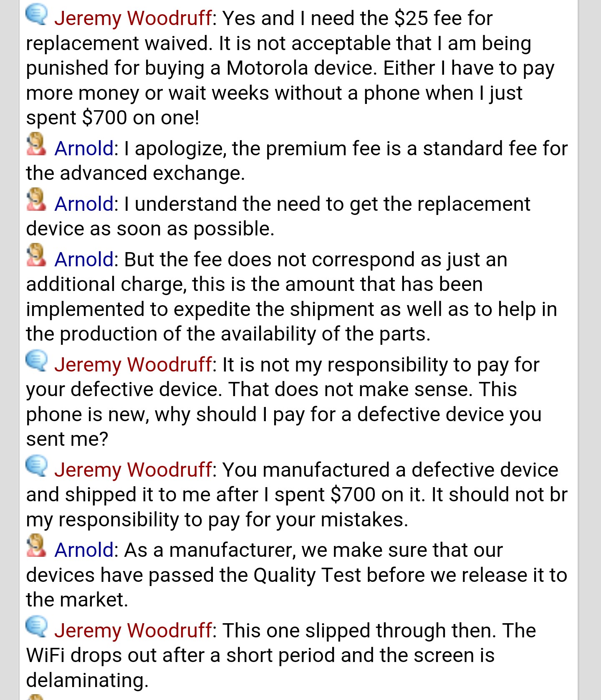Click the chat bubble icon beside "It is not my responsibility"

[x=37, y=361]
